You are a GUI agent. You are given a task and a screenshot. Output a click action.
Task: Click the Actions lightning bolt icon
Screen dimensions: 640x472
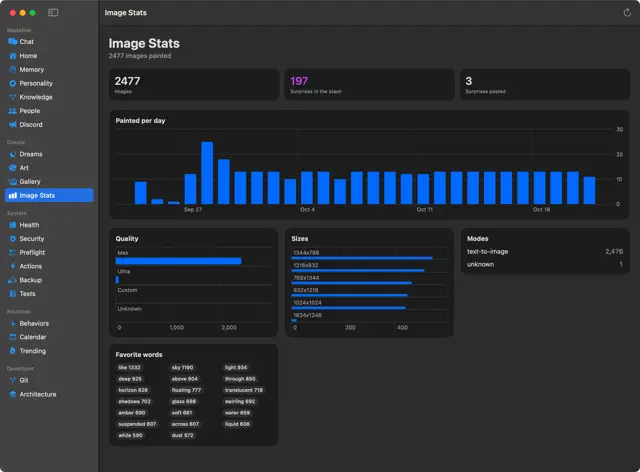click(13, 266)
